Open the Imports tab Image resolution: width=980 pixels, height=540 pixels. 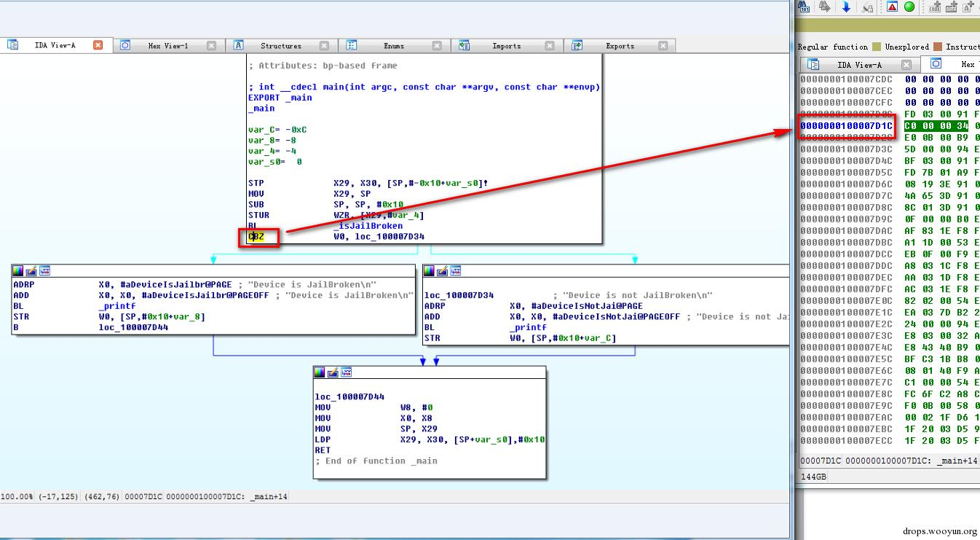pyautogui.click(x=506, y=46)
